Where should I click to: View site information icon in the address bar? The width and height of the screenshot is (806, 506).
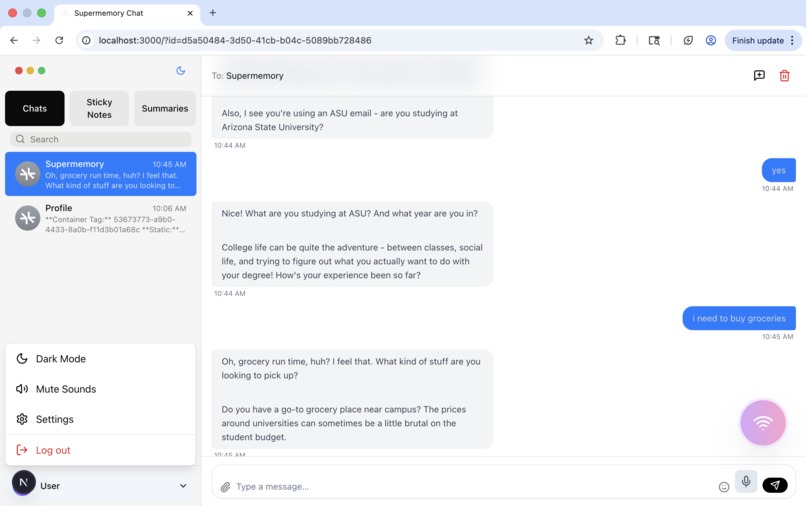pyautogui.click(x=86, y=40)
